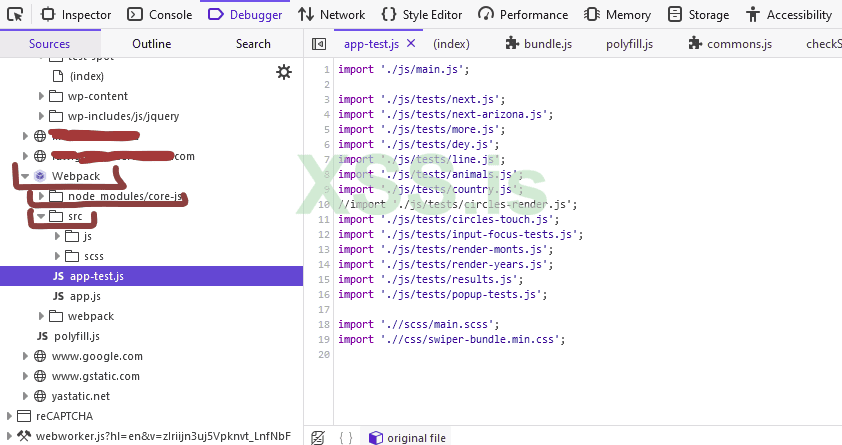Screen dimensions: 842x445
Task: Collapse the sources pane toggle icon
Action: pos(319,44)
